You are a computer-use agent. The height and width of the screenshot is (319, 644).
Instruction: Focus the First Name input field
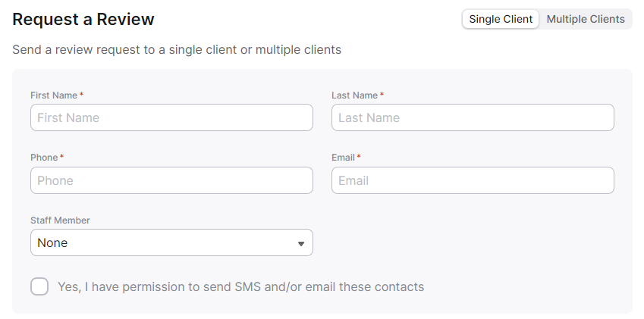(x=171, y=117)
